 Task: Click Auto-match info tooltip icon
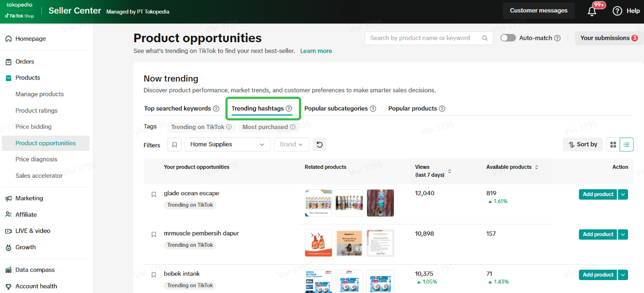pos(557,38)
